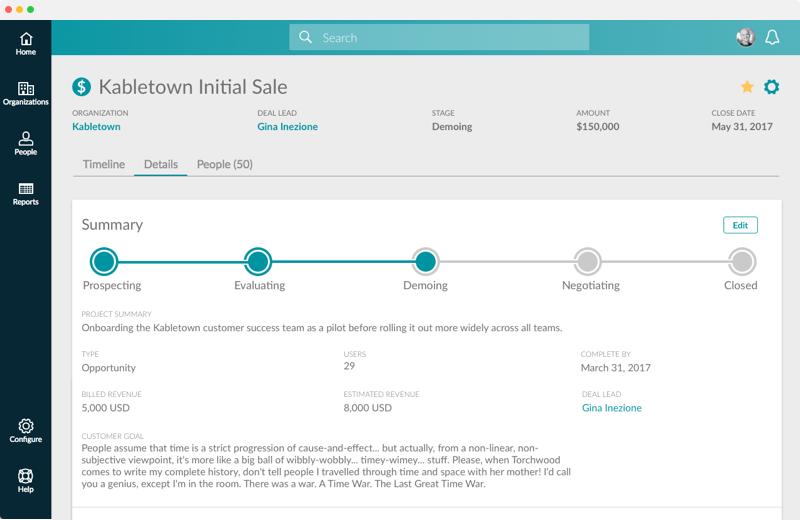Select the Demoing stage marker
800x520 pixels.
point(426,261)
